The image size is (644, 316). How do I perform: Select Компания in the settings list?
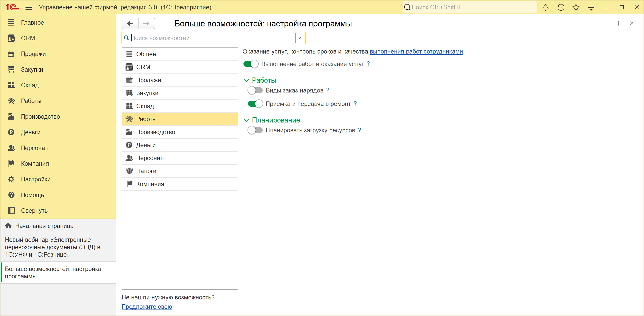[x=180, y=184]
